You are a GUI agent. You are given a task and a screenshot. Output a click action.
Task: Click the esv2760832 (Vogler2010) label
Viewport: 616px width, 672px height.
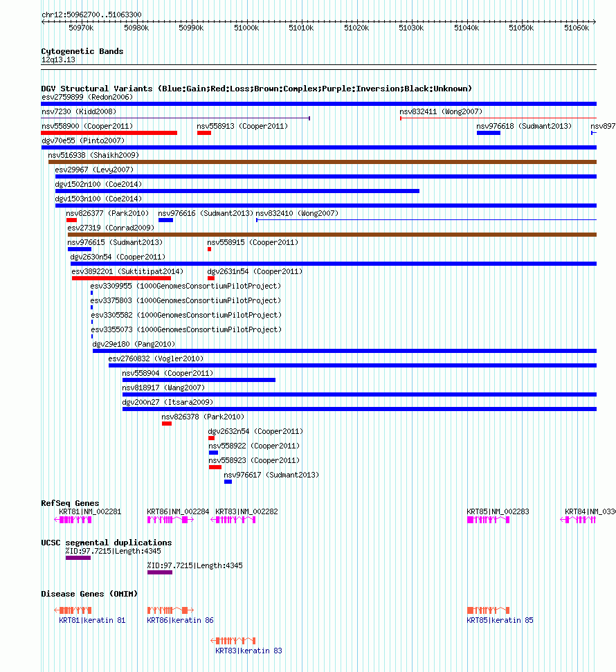pos(156,358)
